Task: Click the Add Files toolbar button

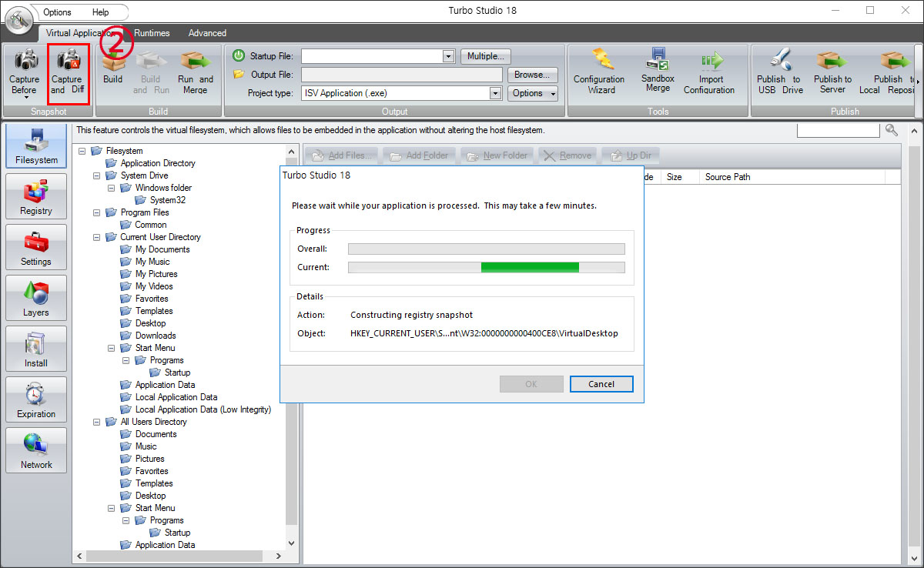Action: pyautogui.click(x=343, y=155)
